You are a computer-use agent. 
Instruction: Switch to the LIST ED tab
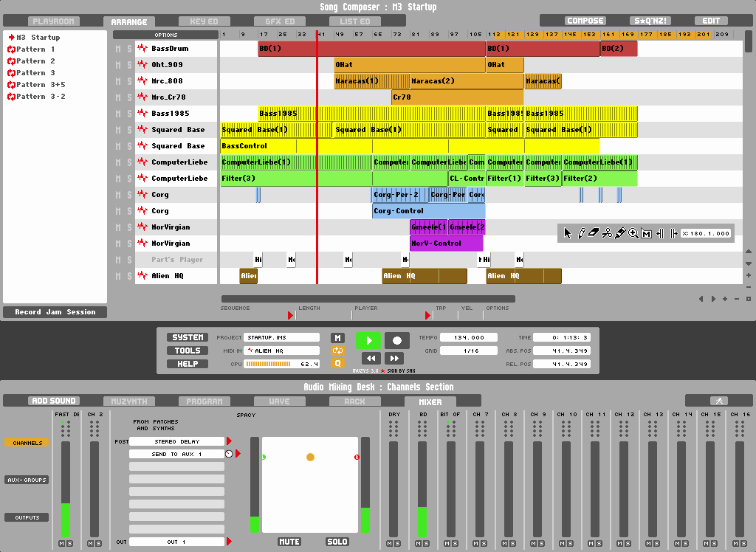click(x=355, y=21)
